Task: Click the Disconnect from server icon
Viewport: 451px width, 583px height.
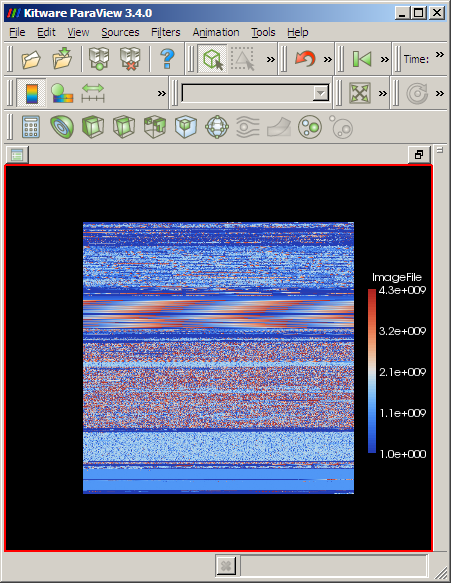Action: tap(130, 59)
